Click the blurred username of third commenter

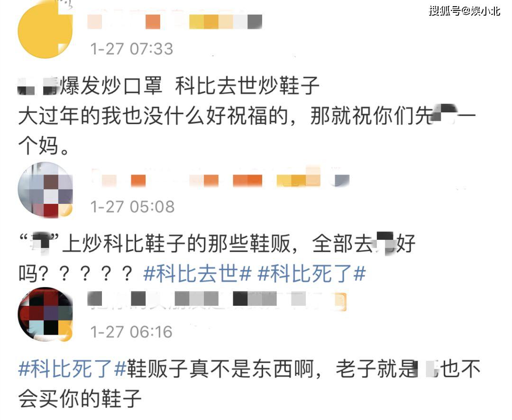217,300
